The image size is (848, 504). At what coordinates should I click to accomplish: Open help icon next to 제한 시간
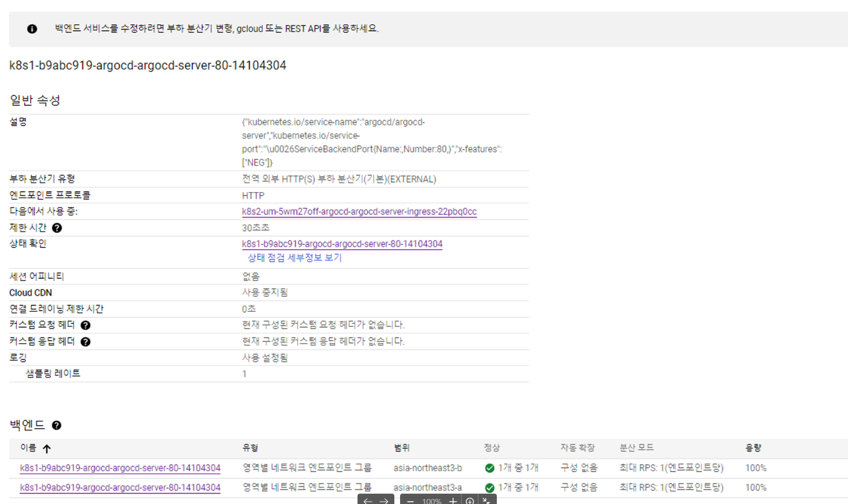tap(57, 228)
